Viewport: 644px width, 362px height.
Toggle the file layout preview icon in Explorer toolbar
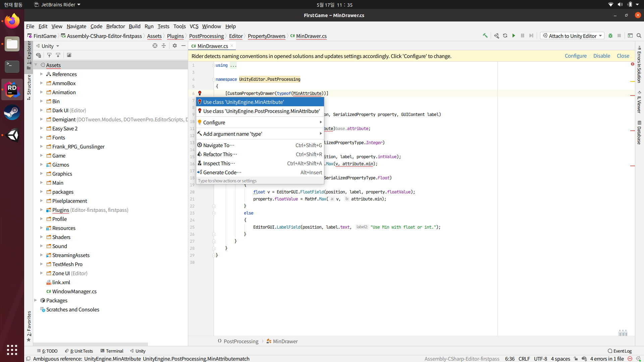(69, 55)
